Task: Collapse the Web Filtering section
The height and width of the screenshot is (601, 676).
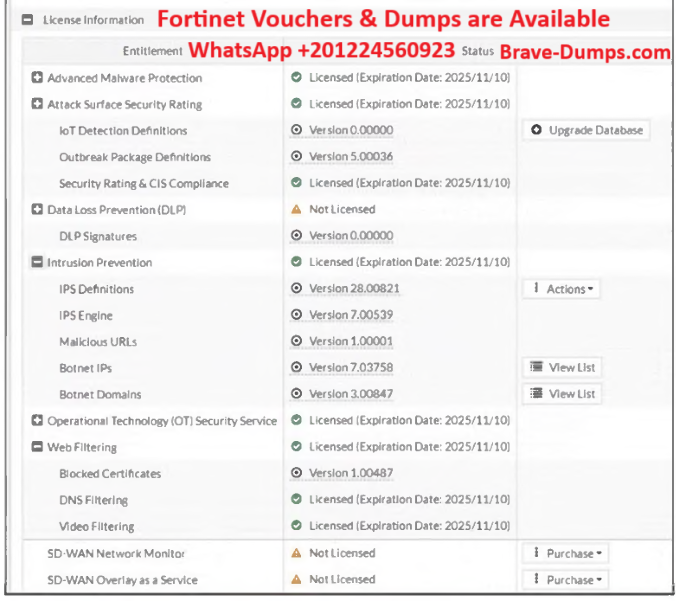Action: click(x=37, y=447)
